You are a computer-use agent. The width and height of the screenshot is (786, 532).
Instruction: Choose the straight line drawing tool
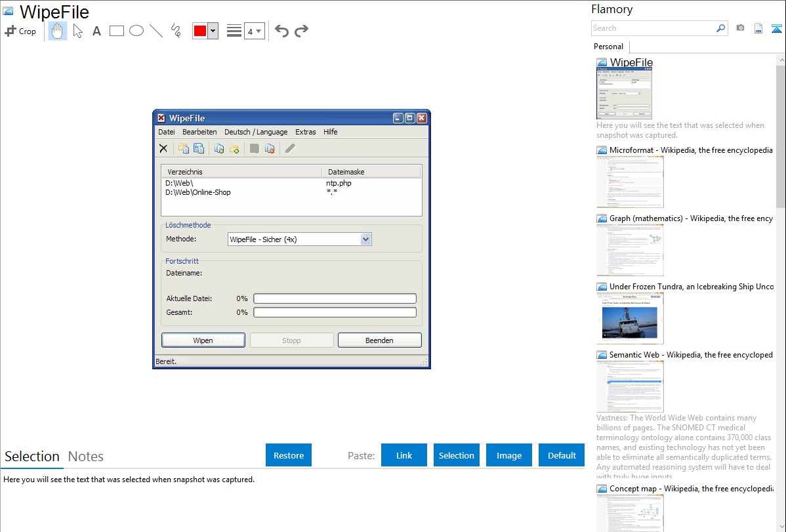point(156,31)
